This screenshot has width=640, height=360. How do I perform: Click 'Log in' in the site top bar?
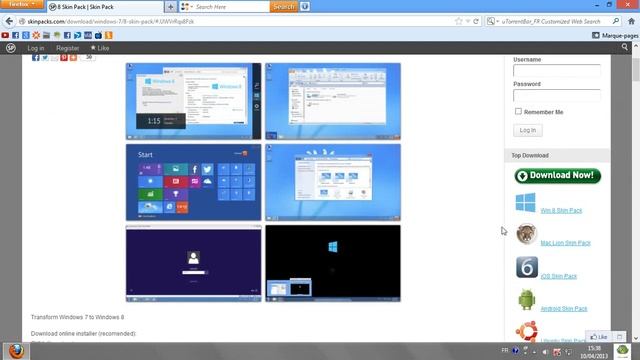[36, 48]
